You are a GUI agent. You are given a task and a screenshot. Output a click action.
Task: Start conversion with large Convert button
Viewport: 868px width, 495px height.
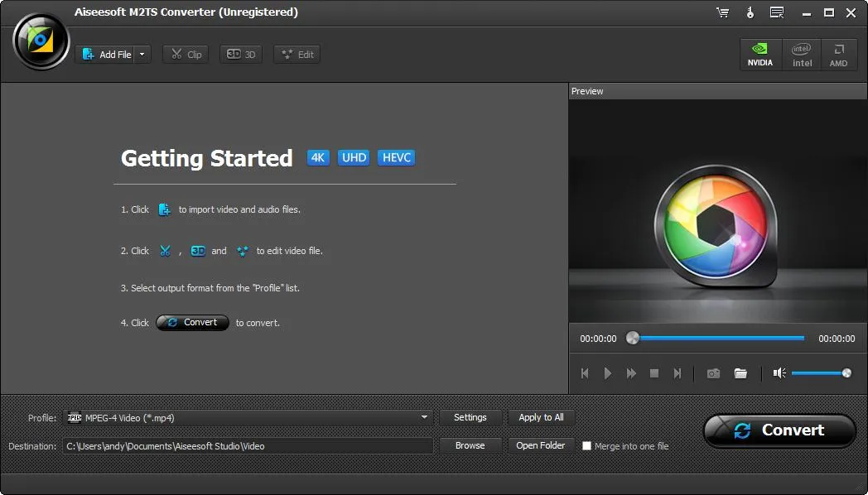(779, 430)
